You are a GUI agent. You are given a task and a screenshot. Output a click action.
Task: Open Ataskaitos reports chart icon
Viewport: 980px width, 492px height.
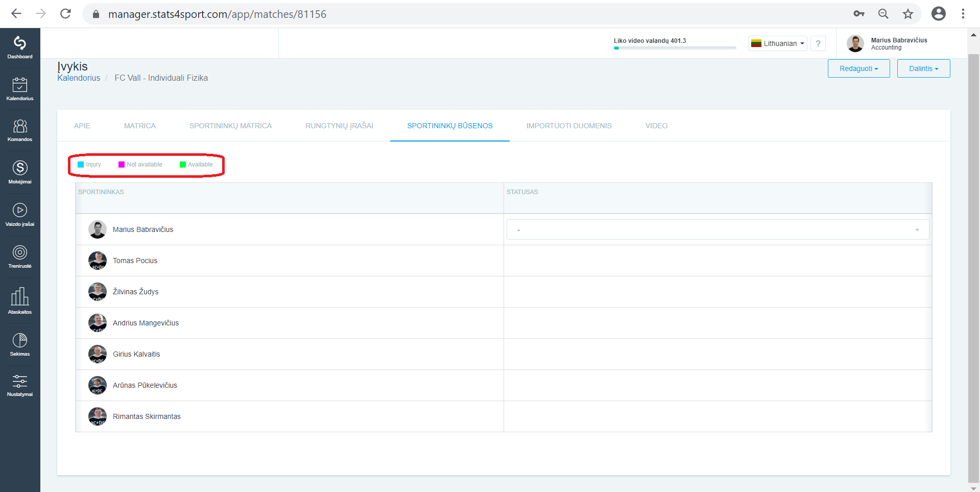click(20, 296)
